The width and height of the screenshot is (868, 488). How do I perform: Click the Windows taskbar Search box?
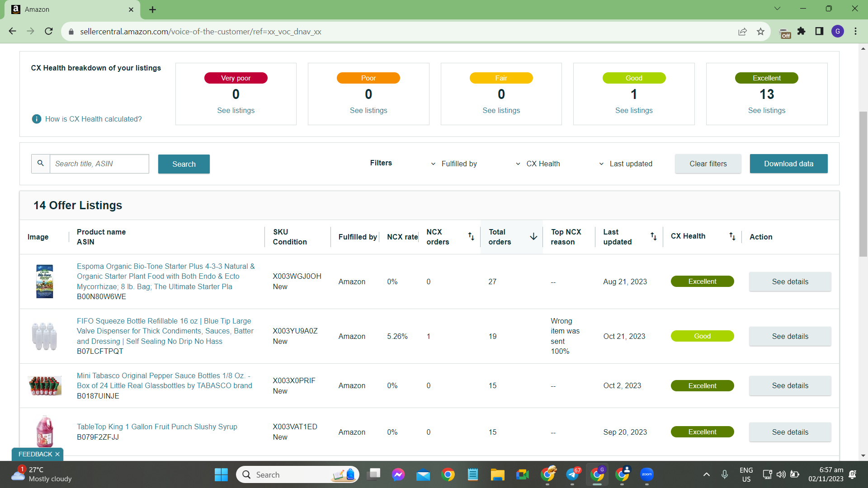pos(297,474)
